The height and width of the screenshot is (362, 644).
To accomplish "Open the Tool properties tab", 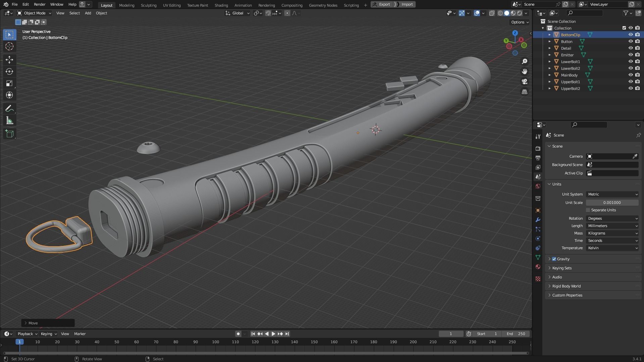I will point(538,137).
